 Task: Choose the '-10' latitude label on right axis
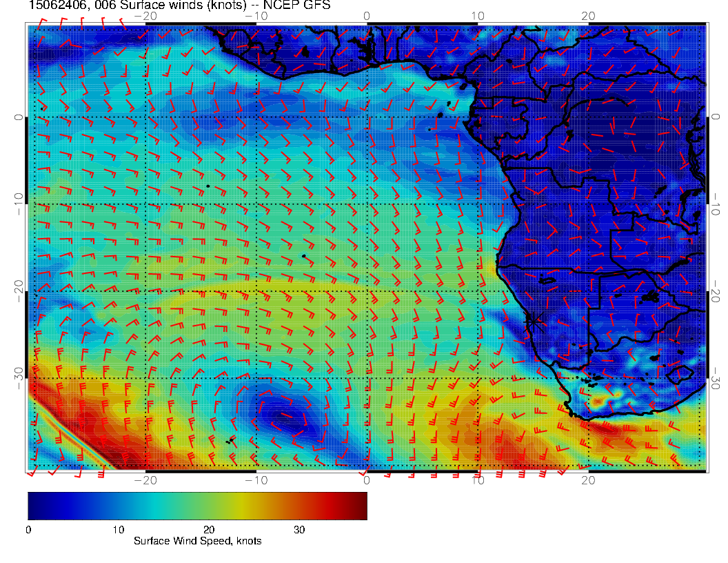716,204
